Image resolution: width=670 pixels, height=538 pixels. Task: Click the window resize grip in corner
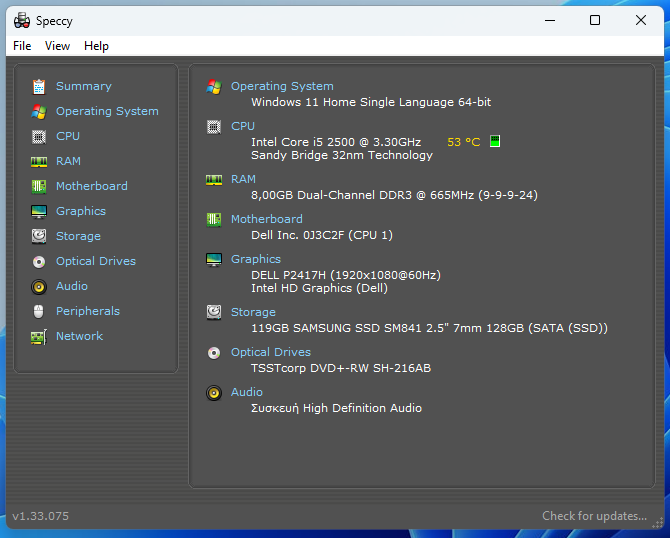[658, 523]
